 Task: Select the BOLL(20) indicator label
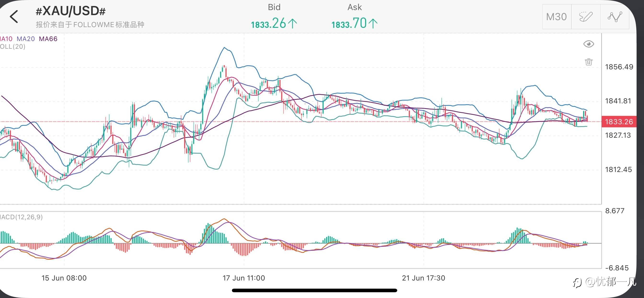coord(12,47)
